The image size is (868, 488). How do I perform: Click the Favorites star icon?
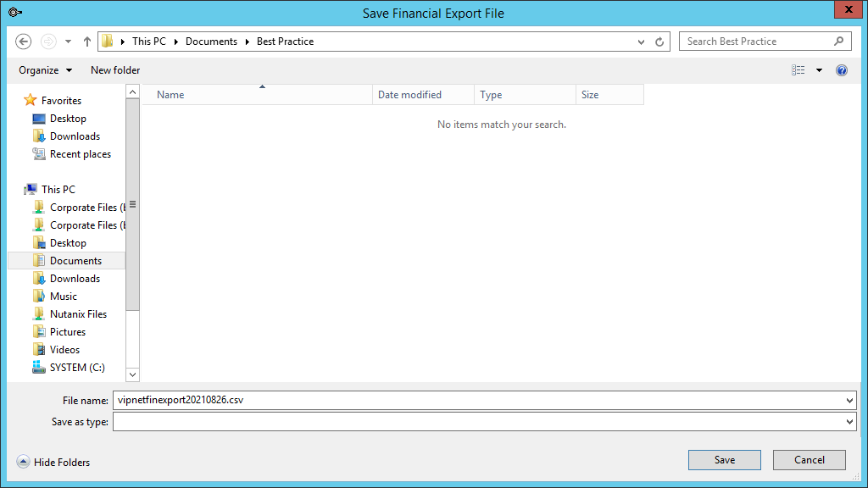tap(30, 100)
